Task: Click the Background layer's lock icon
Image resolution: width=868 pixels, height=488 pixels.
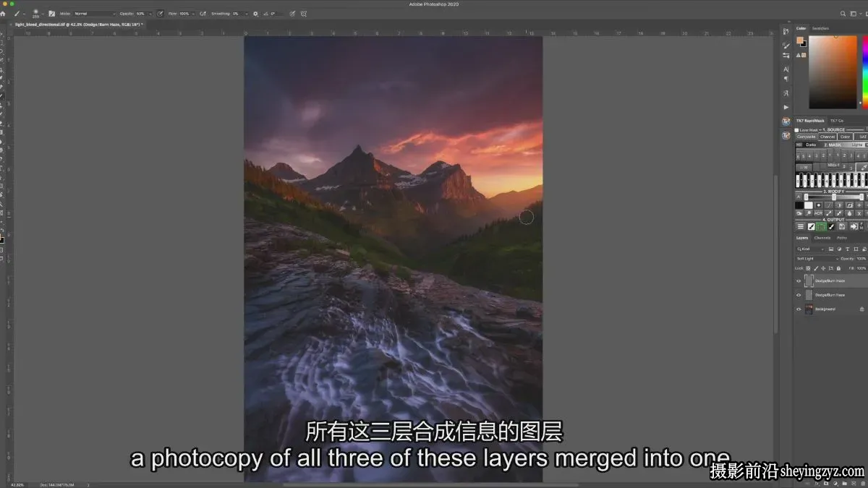Action: (x=861, y=309)
